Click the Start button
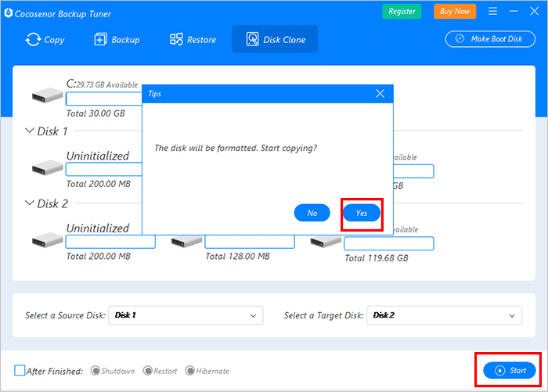The height and width of the screenshot is (392, 548). click(509, 370)
